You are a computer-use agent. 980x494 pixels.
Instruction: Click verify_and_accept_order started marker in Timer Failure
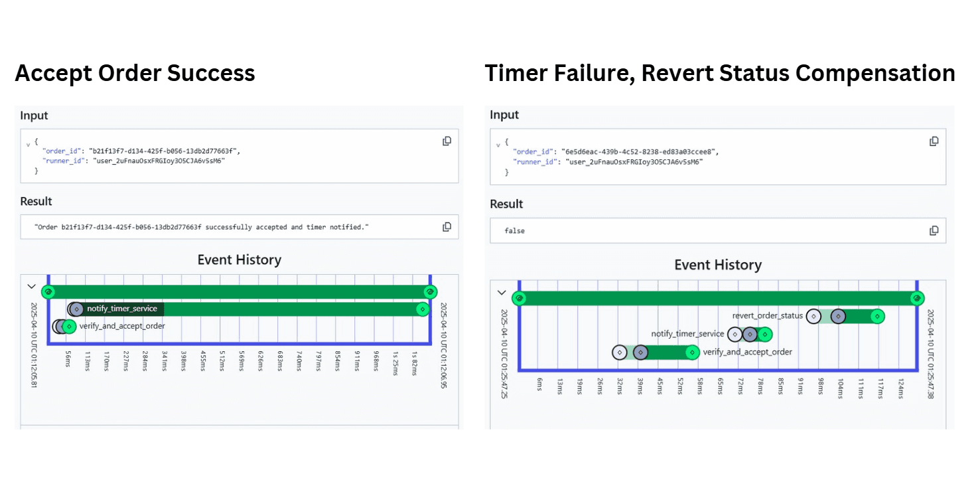tap(640, 352)
